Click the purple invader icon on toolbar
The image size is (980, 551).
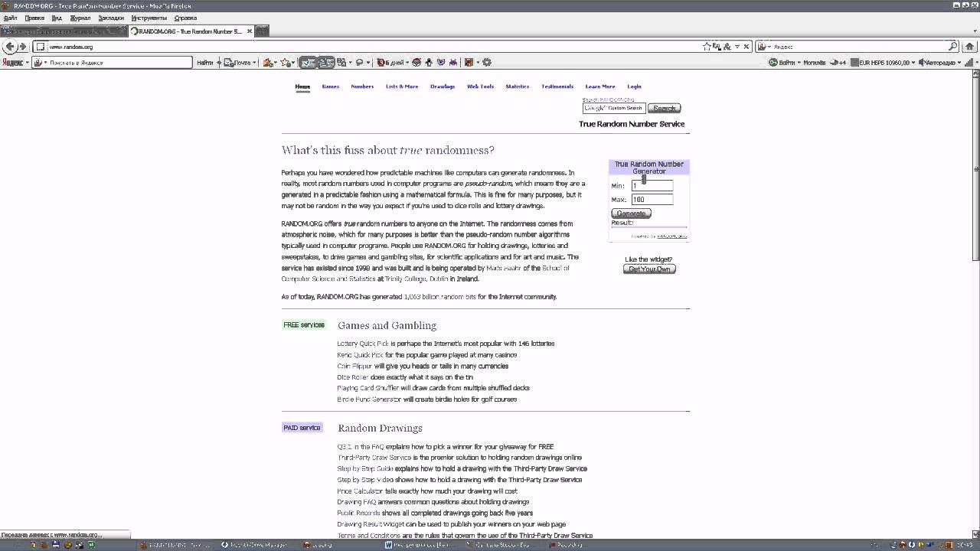pos(453,63)
